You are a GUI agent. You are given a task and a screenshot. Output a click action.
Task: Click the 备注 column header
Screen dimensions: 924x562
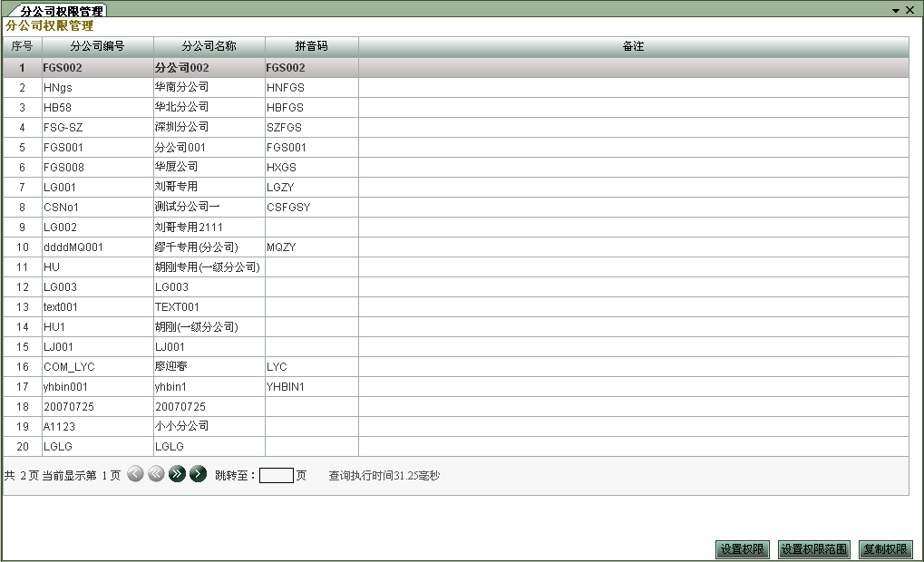point(632,45)
